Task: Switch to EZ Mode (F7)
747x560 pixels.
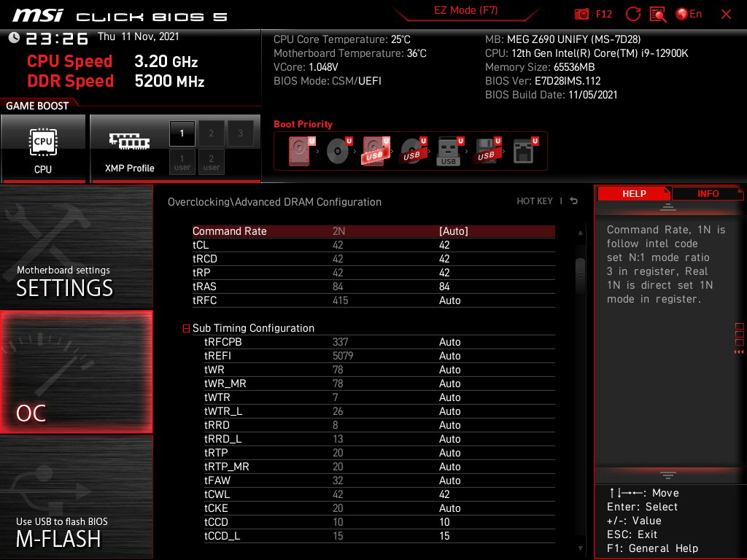Action: pos(465,10)
